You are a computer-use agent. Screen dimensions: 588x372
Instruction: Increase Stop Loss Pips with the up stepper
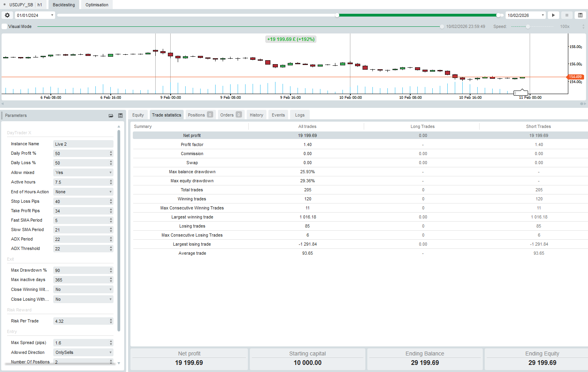tap(111, 200)
